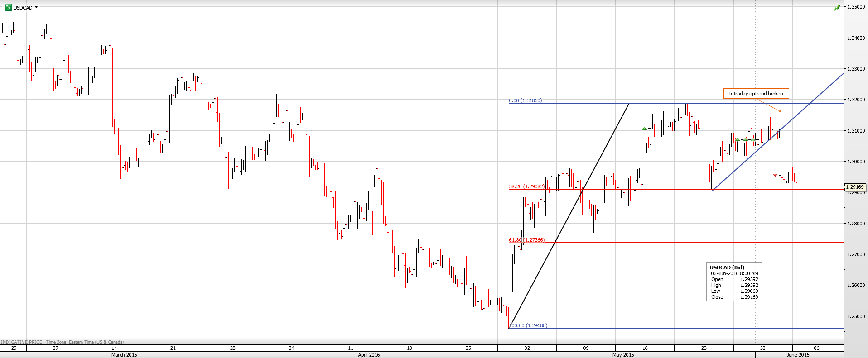Select the 61.80 (1.27366) Fibonacci label

click(x=526, y=240)
